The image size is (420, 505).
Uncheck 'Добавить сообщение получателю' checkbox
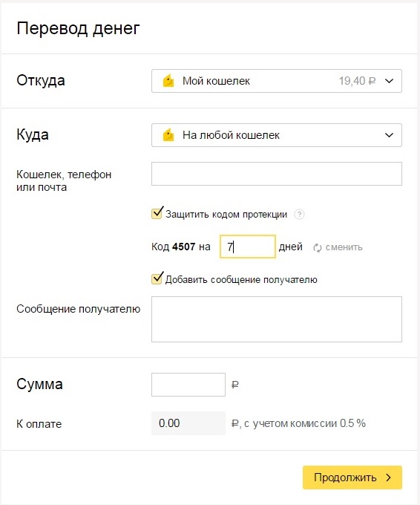tap(157, 278)
